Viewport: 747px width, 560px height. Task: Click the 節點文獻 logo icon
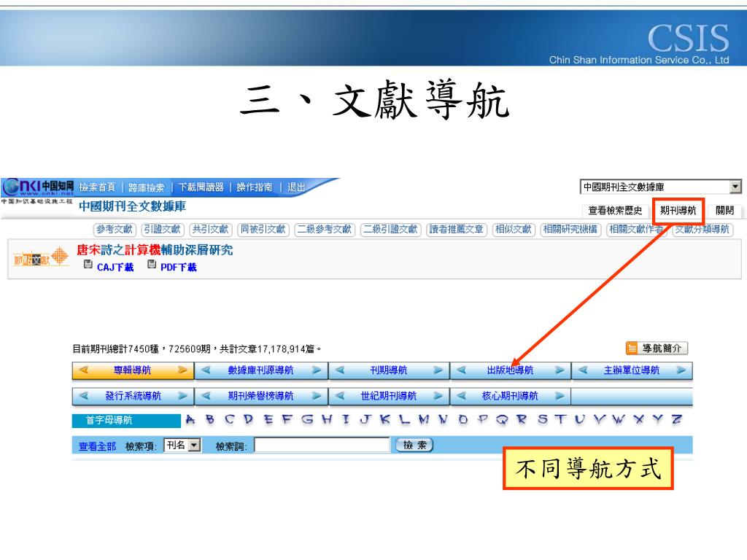pyautogui.click(x=41, y=257)
